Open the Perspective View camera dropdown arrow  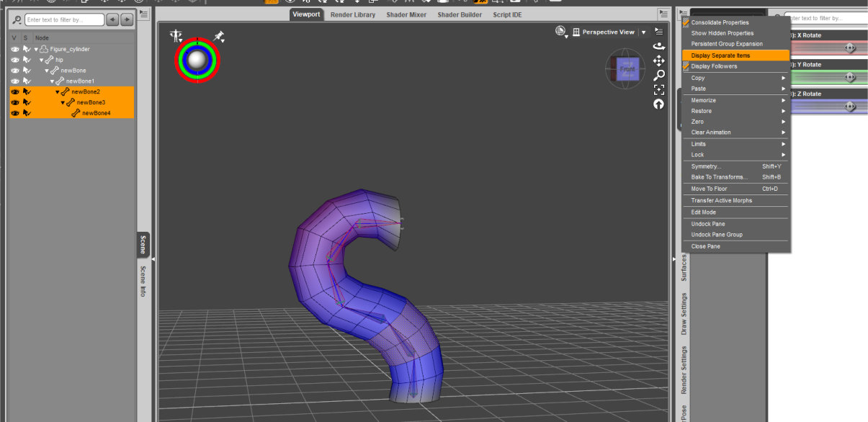click(644, 32)
